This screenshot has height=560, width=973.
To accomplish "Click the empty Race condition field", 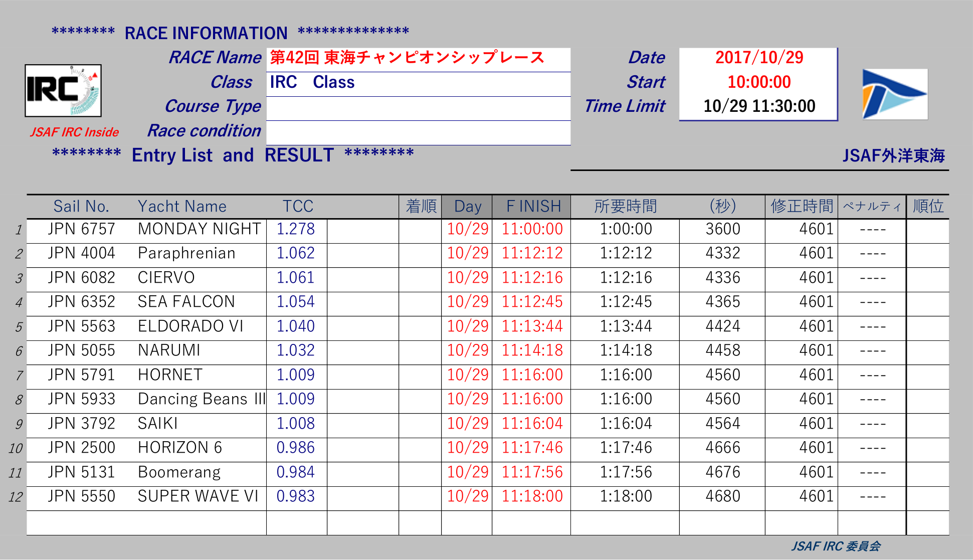I will 418,133.
